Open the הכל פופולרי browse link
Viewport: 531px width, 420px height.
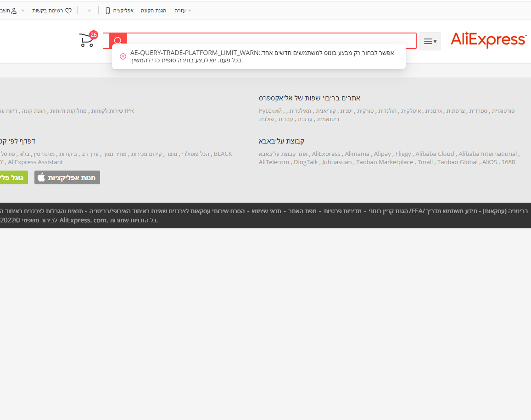(196, 154)
